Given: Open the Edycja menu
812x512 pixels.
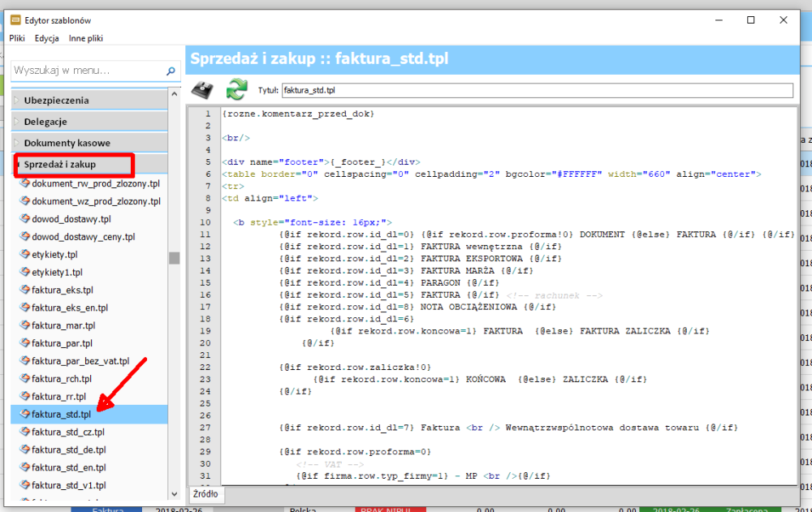Looking at the screenshot, I should point(46,38).
